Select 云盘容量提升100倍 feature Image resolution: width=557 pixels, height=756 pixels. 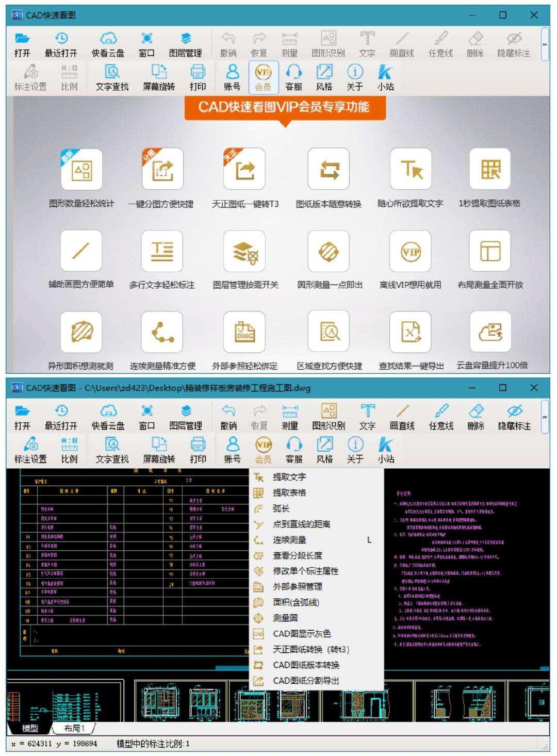pos(490,332)
